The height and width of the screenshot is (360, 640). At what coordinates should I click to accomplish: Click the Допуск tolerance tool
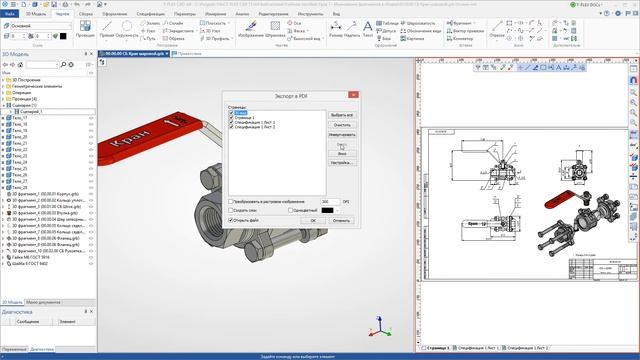(386, 31)
